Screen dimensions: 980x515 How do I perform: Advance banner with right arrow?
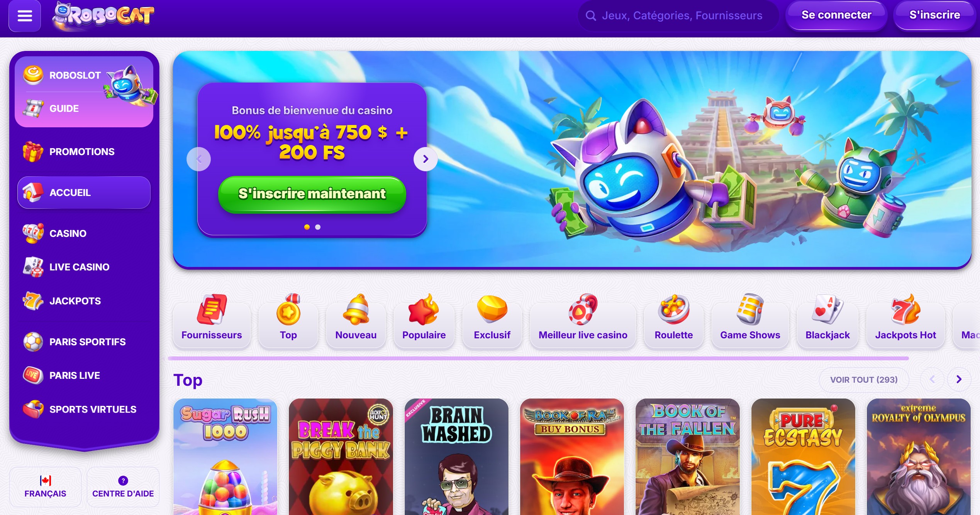[426, 159]
